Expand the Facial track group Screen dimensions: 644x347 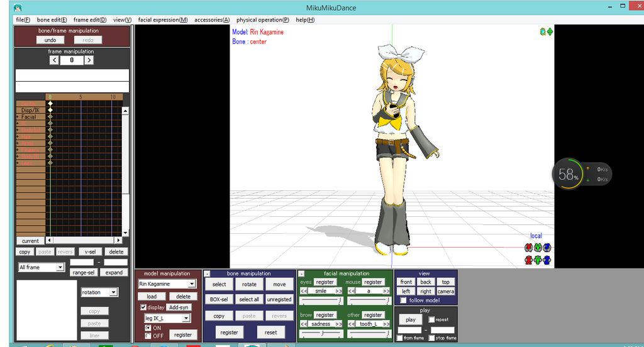[x=18, y=117]
